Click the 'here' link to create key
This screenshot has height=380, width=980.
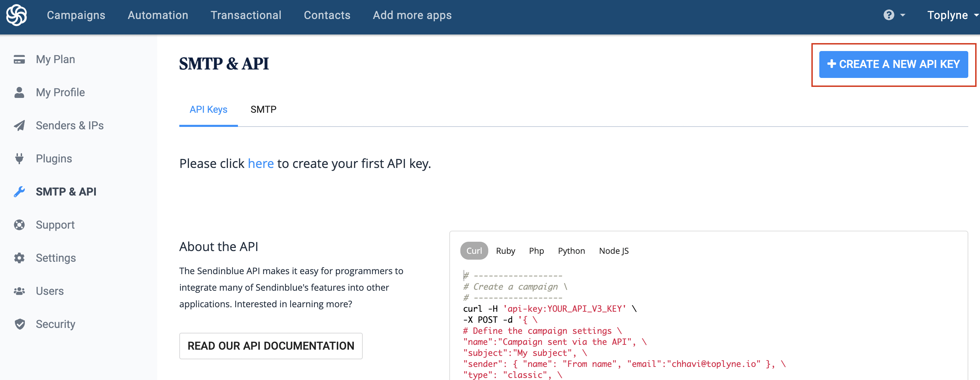(x=261, y=163)
